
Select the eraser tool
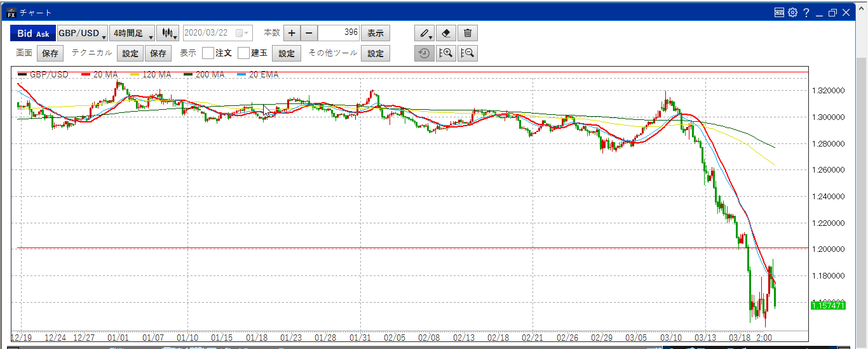click(x=447, y=34)
